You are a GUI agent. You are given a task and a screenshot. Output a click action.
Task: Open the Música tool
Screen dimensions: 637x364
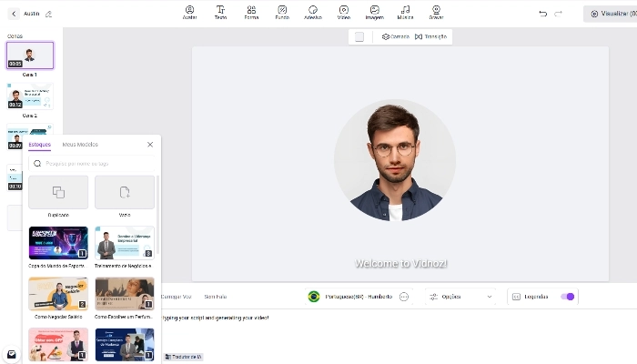406,13
